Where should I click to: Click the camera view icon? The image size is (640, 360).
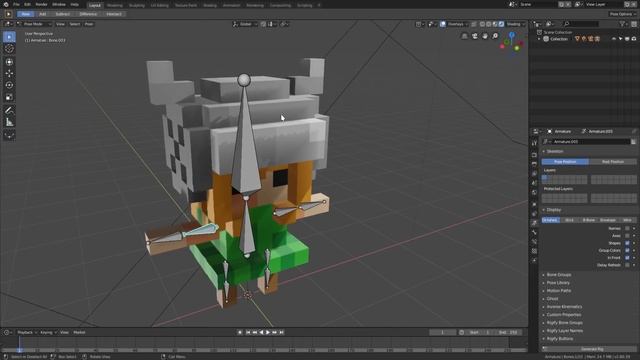coord(475,36)
